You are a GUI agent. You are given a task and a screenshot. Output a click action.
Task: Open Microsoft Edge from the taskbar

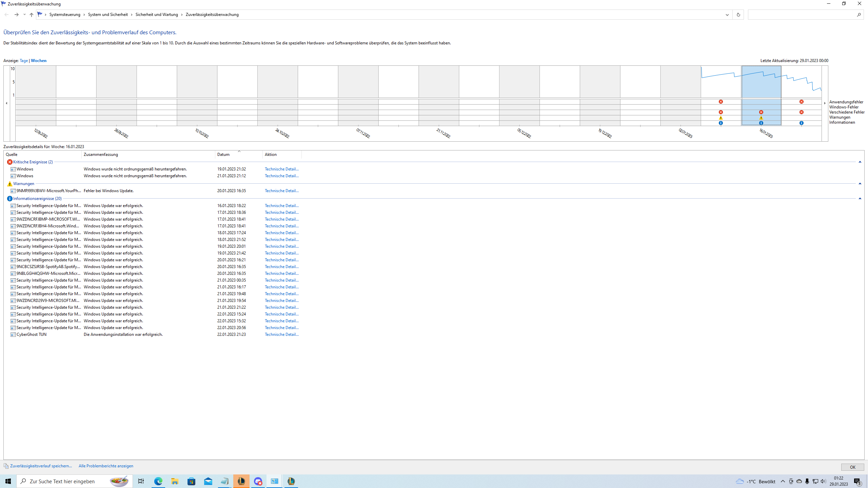pos(158,481)
